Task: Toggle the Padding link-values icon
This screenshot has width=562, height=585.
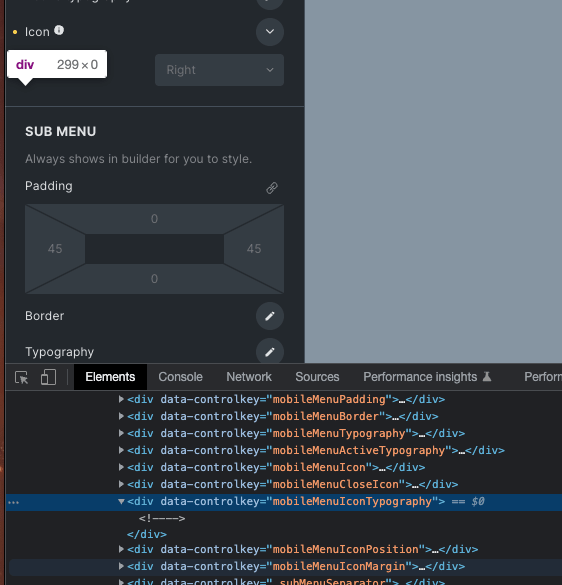Action: point(272,188)
